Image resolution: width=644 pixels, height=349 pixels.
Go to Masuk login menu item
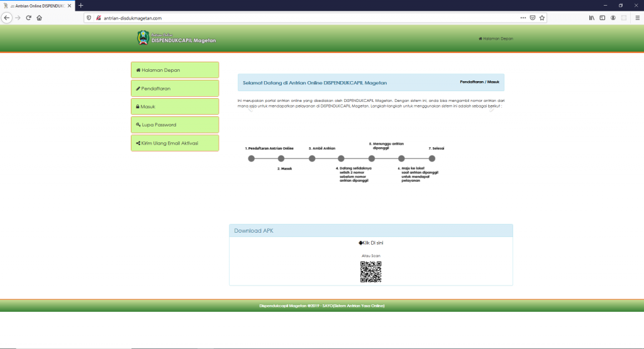point(175,106)
